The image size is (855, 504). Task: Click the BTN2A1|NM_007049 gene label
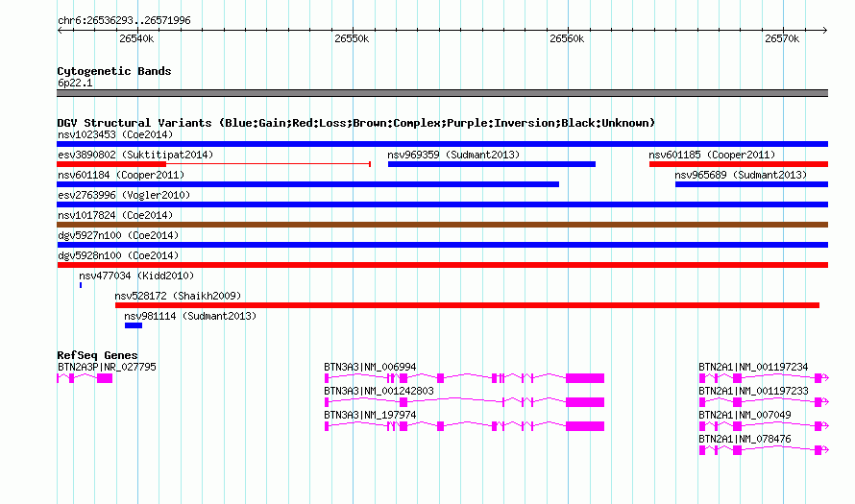click(745, 415)
